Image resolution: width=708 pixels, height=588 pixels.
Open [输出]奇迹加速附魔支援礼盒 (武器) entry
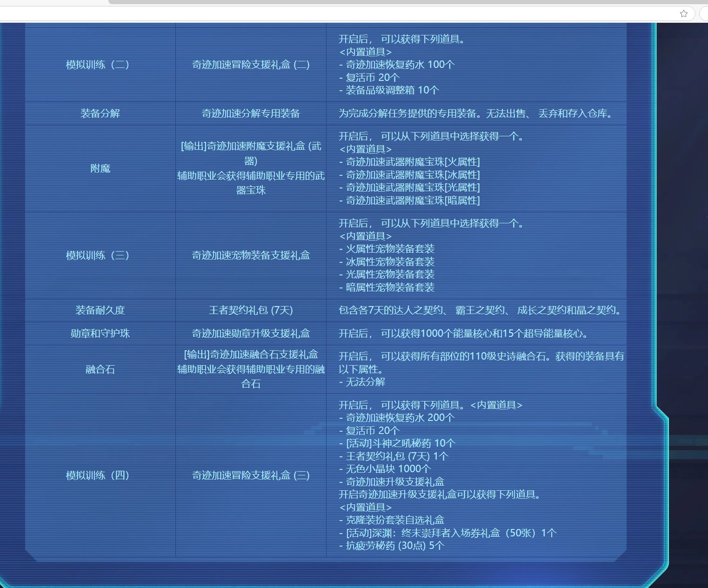[251, 155]
